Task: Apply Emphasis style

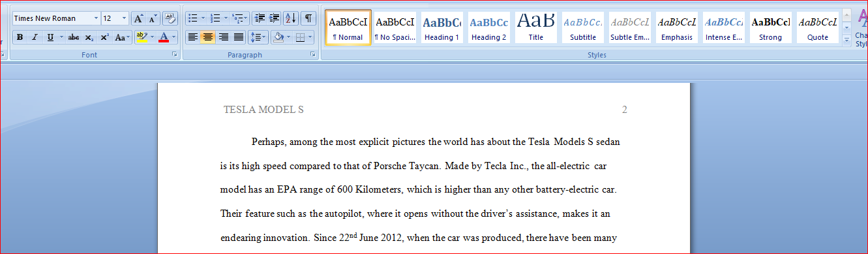Action: (677, 27)
